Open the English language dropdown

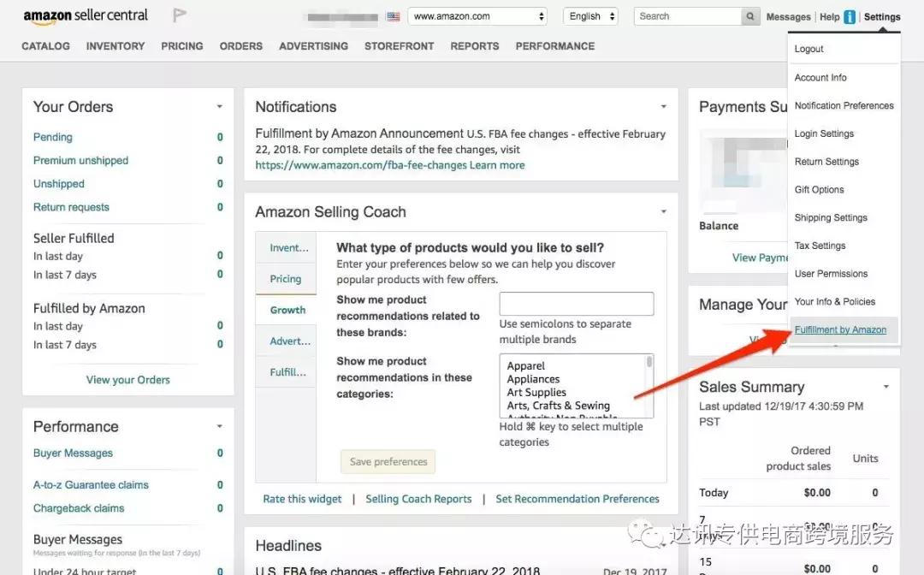590,16
